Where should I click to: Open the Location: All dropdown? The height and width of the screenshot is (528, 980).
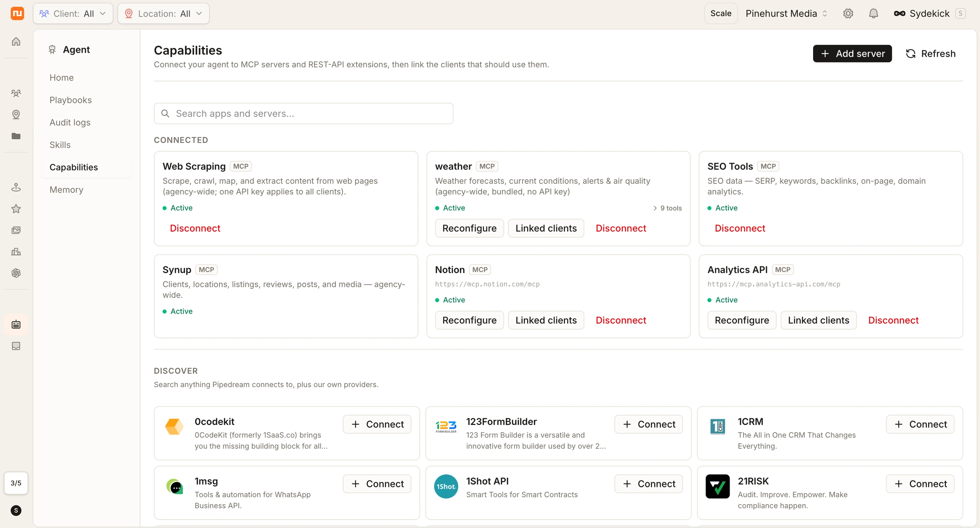[x=163, y=13]
